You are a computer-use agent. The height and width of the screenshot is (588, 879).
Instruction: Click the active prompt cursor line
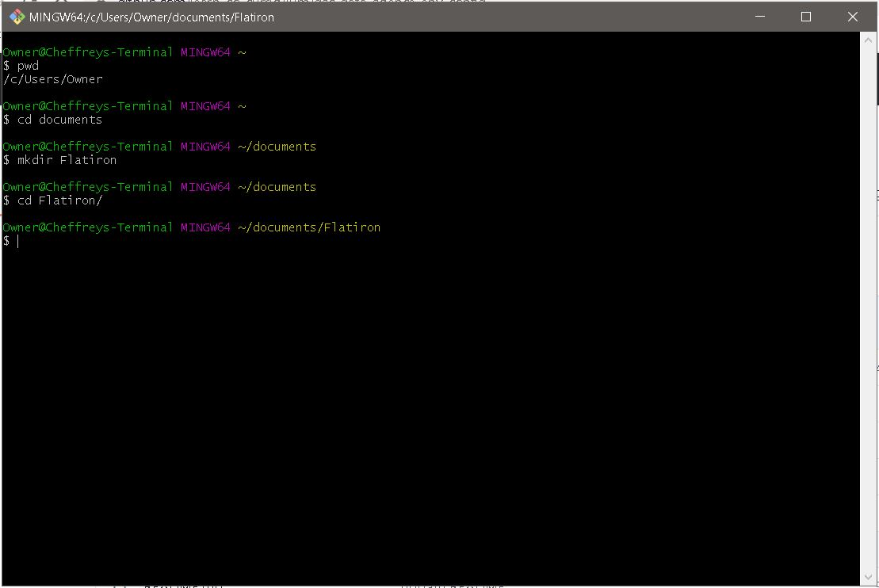pos(11,241)
